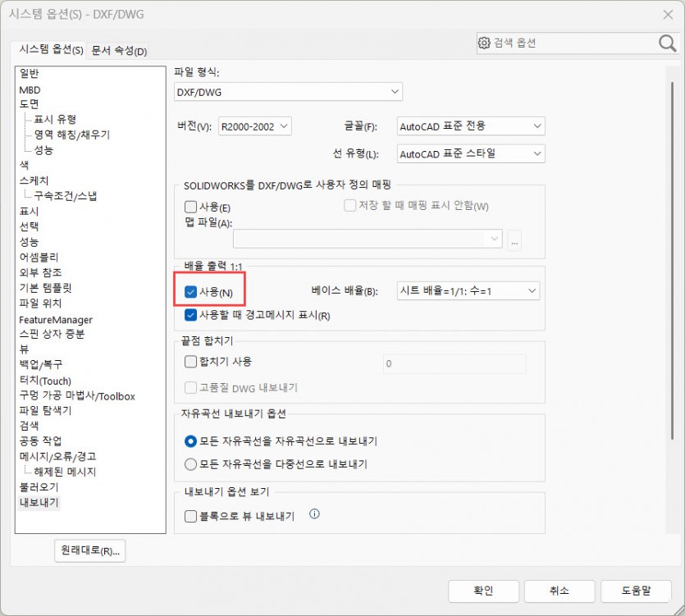The height and width of the screenshot is (616, 685).
Task: Click the 확인 button
Action: pos(484,591)
